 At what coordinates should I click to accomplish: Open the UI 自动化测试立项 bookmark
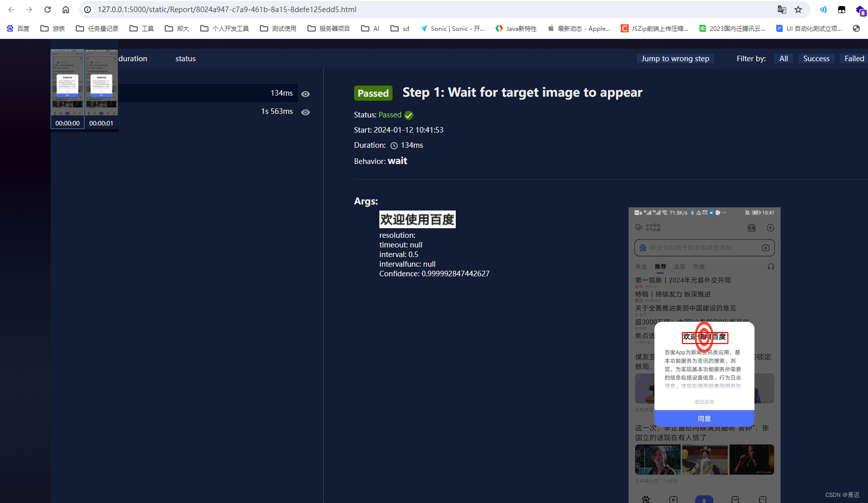[x=809, y=28]
